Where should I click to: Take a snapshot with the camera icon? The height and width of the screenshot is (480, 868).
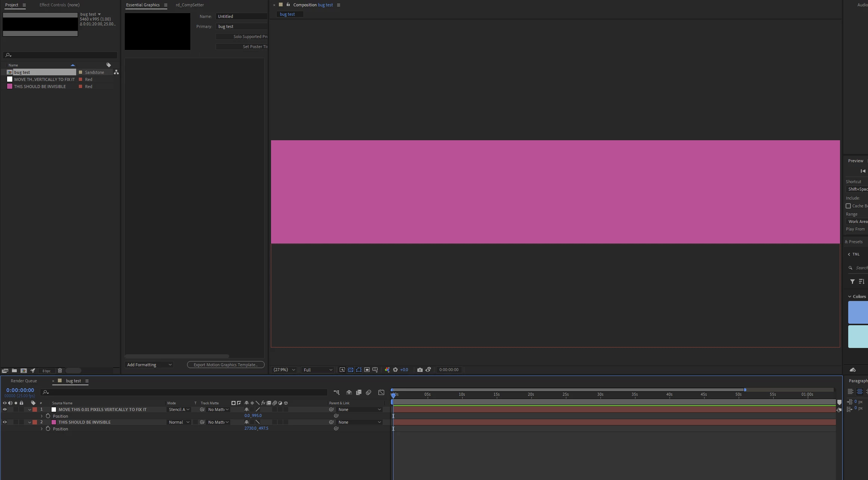point(420,370)
